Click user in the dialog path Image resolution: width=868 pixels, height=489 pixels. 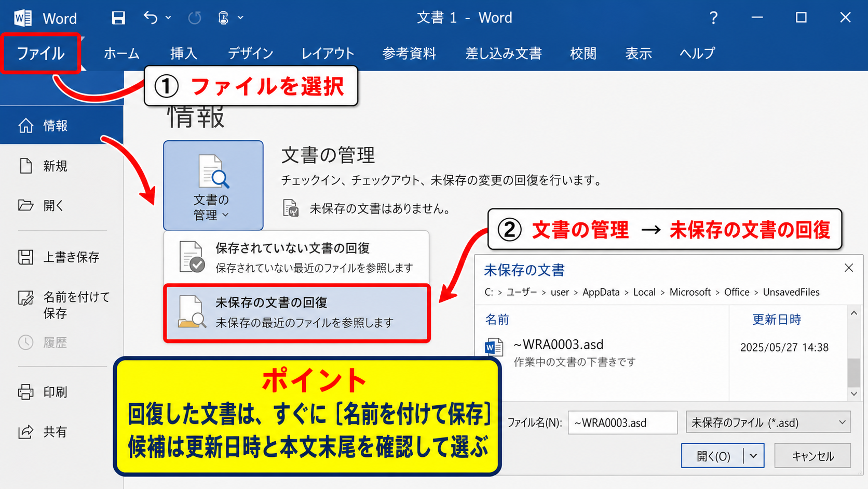click(560, 292)
